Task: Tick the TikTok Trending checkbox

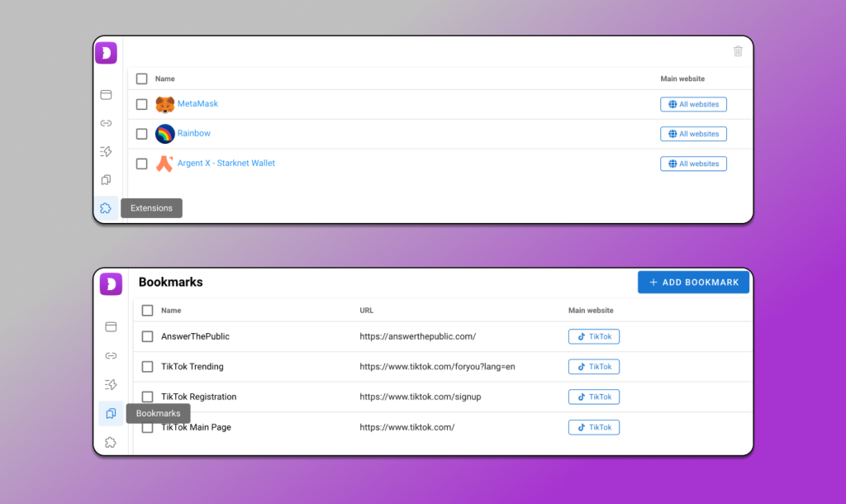Action: [x=146, y=366]
